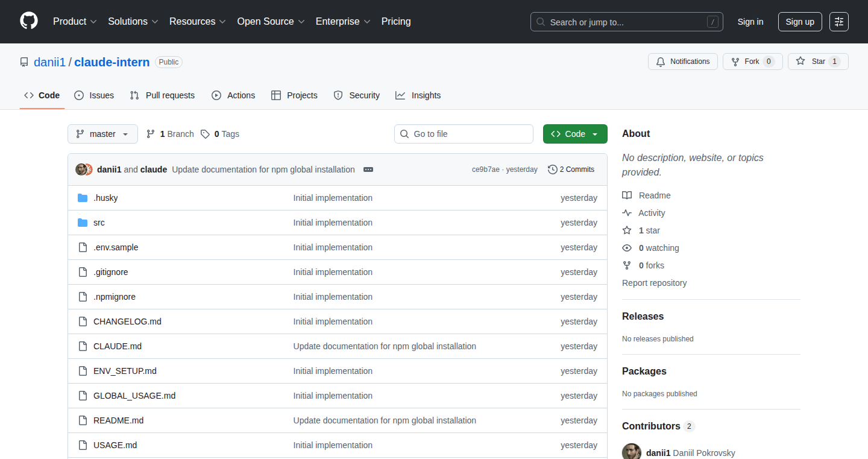Viewport: 868px width, 459px height.
Task: Open danii1 owner profile link
Action: [49, 62]
